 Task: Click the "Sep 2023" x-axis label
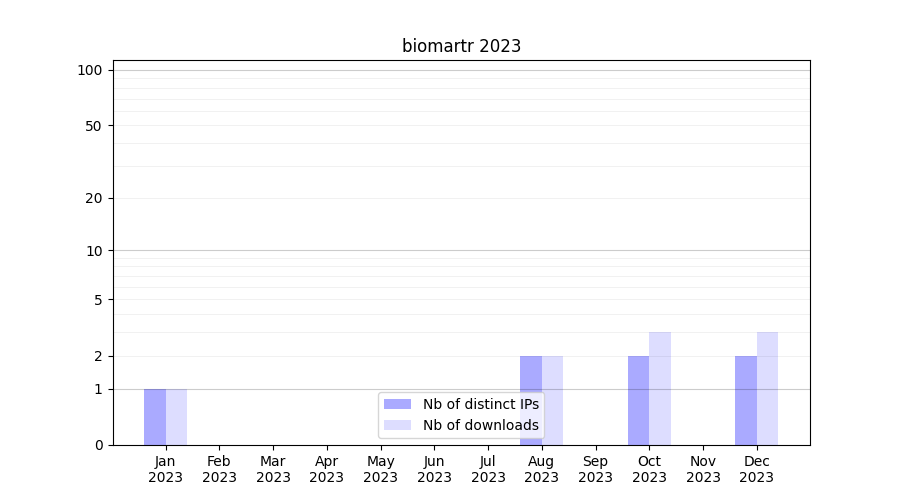(595, 469)
